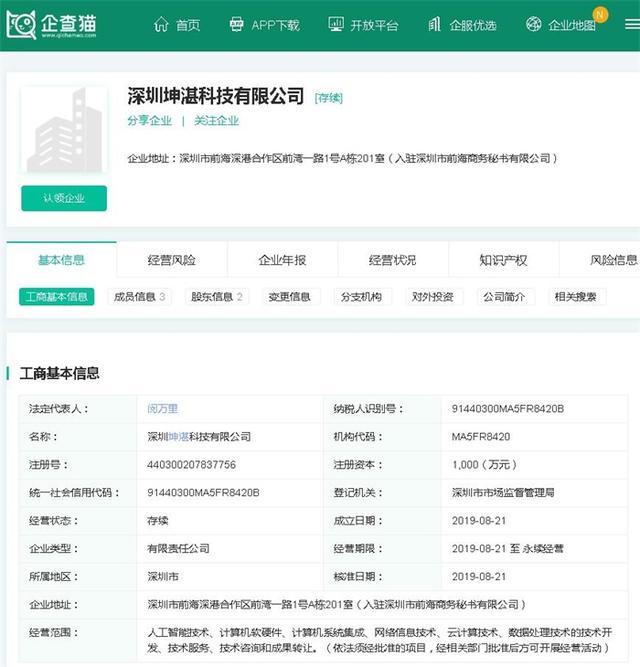Open the APP下载 navigation link
Viewport: 640px width, 667px height.
coord(276,25)
